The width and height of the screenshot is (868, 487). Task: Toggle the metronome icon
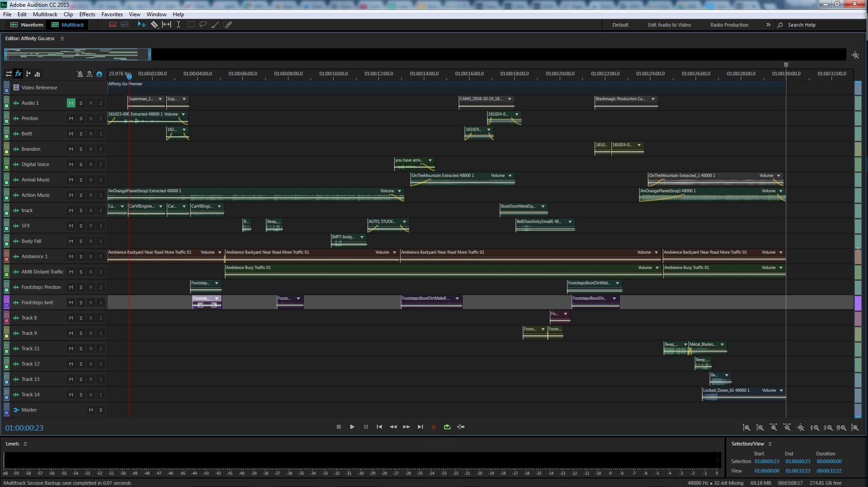(x=80, y=74)
